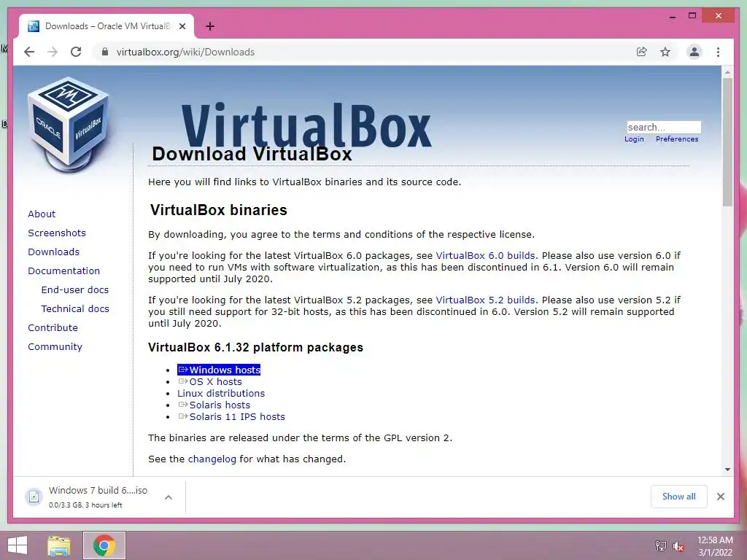Close the Downloads – Oracle VM VirtualBox tab
This screenshot has height=560, width=747.
(182, 26)
